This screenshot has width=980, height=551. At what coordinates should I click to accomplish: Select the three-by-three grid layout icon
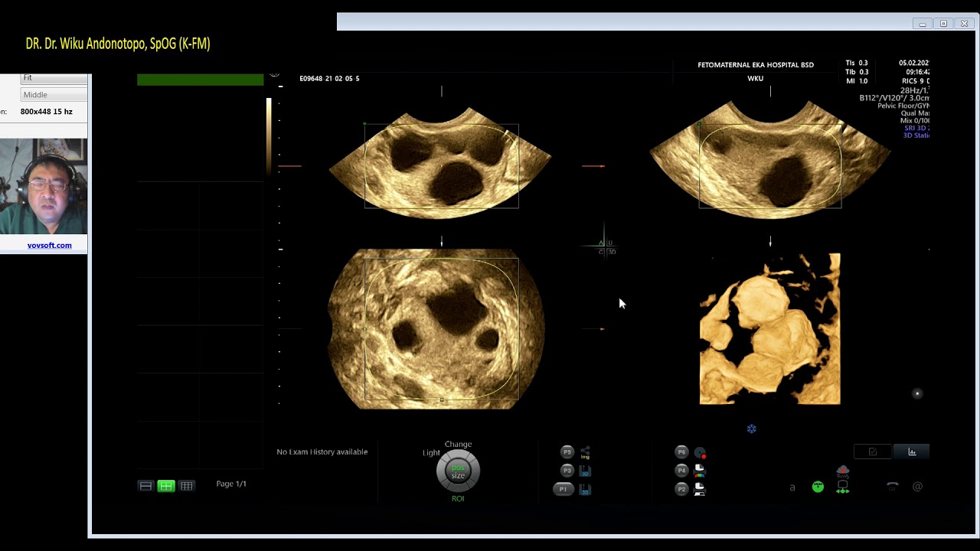pyautogui.click(x=187, y=486)
